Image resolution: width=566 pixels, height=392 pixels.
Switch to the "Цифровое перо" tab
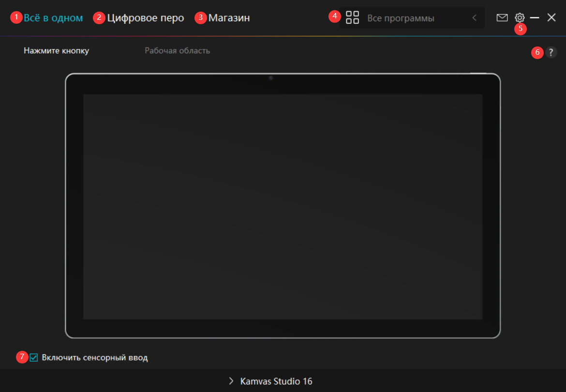click(x=145, y=18)
